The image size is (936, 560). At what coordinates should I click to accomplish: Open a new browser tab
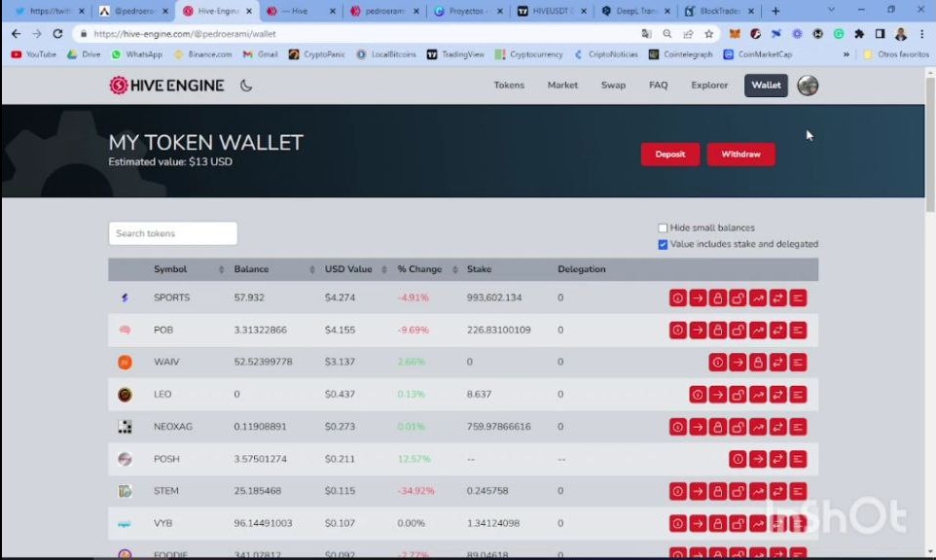click(x=775, y=11)
